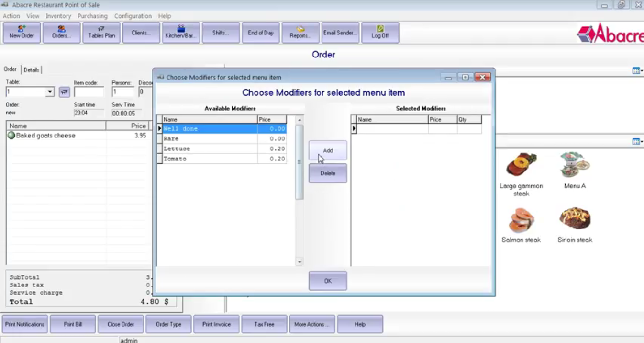Open the More Actions button
The height and width of the screenshot is (343, 644).
click(312, 324)
